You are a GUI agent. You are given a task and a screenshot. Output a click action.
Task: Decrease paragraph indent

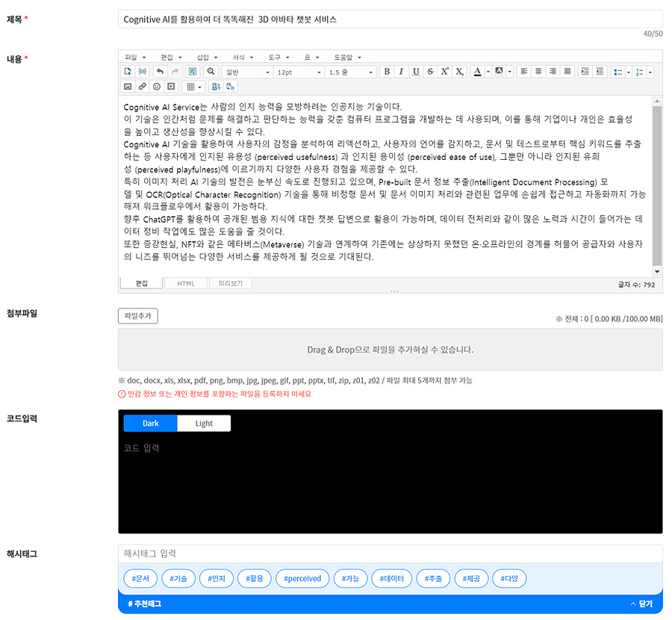click(600, 72)
